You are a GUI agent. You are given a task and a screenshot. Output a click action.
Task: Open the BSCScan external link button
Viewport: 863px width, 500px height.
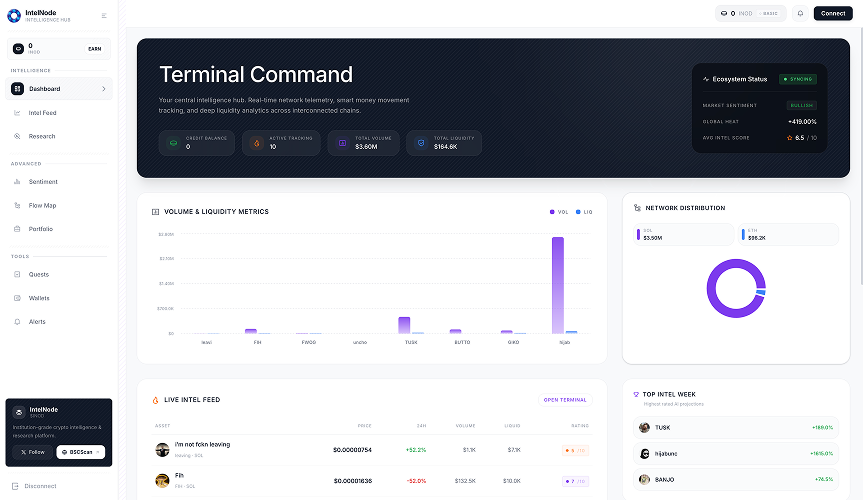pos(80,452)
